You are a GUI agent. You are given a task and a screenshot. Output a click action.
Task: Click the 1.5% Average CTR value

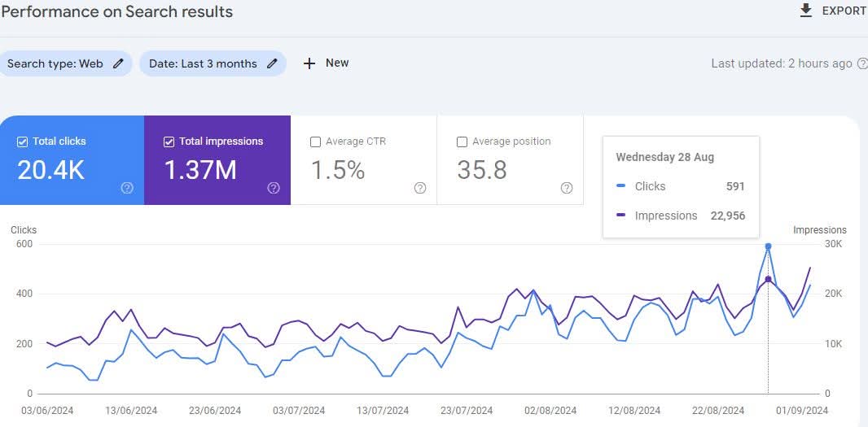(x=338, y=170)
